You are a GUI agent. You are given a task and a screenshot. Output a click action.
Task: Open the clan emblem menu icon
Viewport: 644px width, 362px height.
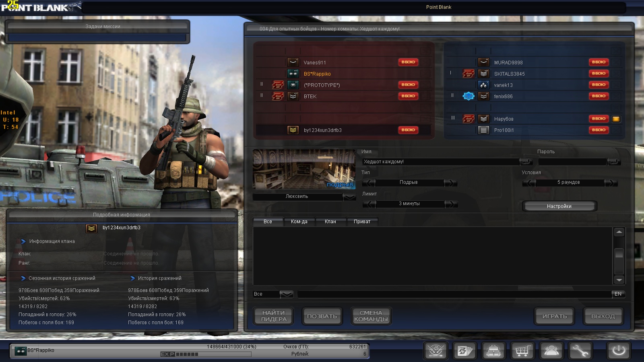(436, 351)
